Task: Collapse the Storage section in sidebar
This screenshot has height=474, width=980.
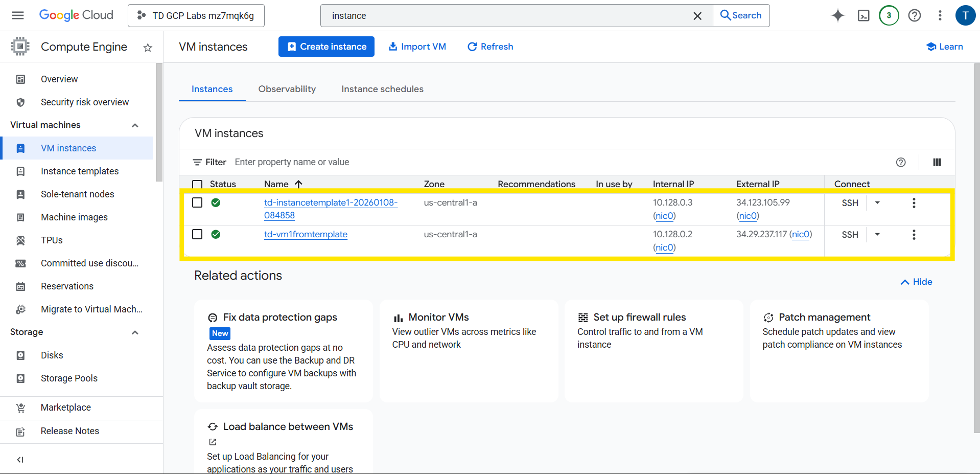Action: point(135,332)
